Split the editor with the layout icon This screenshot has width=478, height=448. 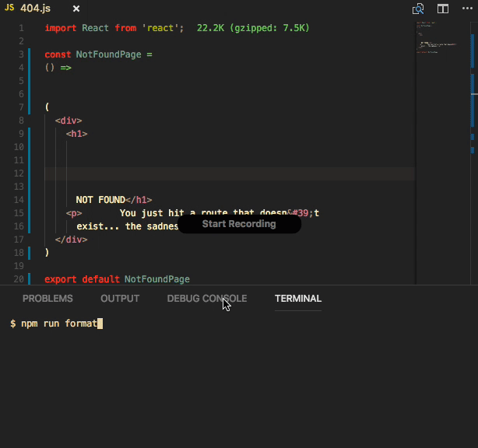pyautogui.click(x=443, y=9)
